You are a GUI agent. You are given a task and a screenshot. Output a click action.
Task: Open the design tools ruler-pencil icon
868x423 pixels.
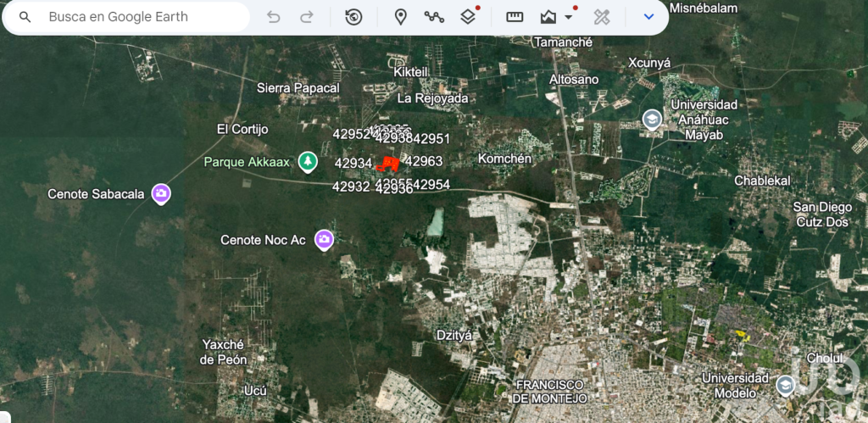click(602, 17)
